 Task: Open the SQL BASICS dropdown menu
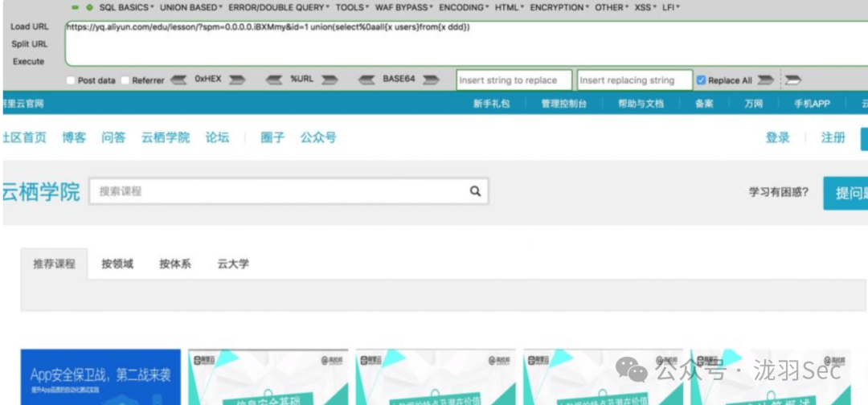[127, 8]
